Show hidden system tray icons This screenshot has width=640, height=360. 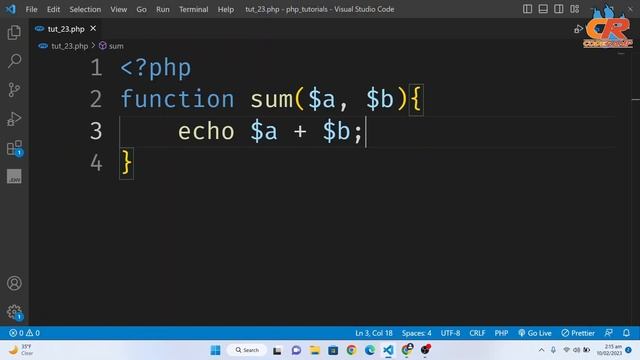(x=541, y=350)
